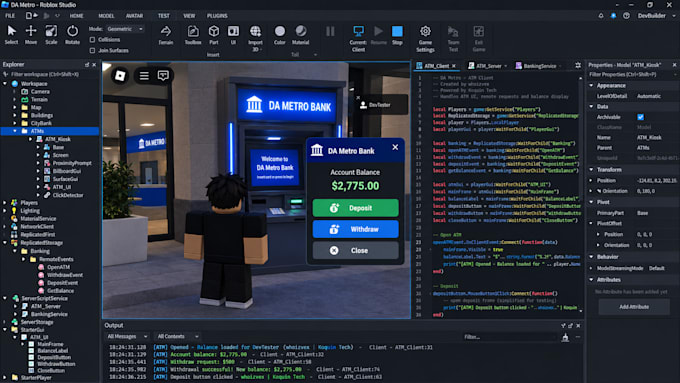Click the Filter Properties search field
Image resolution: width=680 pixels, height=383 pixels.
632,75
